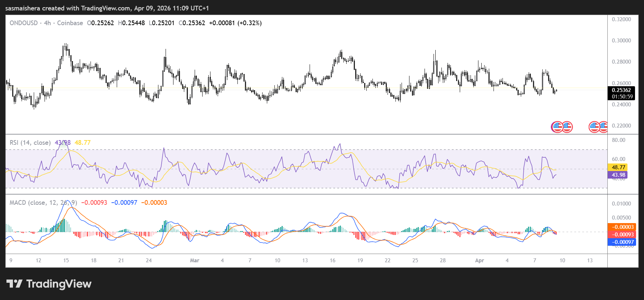Viewport: 644px width, 300px height.
Task: Click the 0.26000 price axis label
Action: 621,83
